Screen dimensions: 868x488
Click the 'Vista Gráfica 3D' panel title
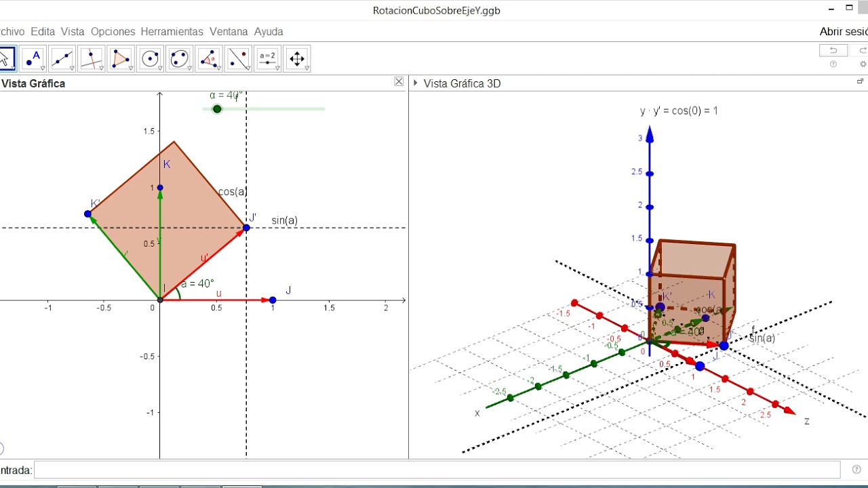462,83
